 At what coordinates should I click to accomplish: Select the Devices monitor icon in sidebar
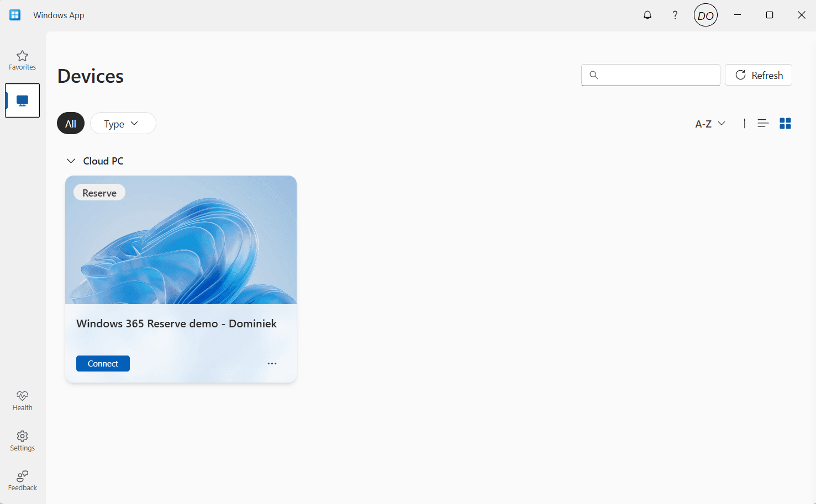[22, 100]
